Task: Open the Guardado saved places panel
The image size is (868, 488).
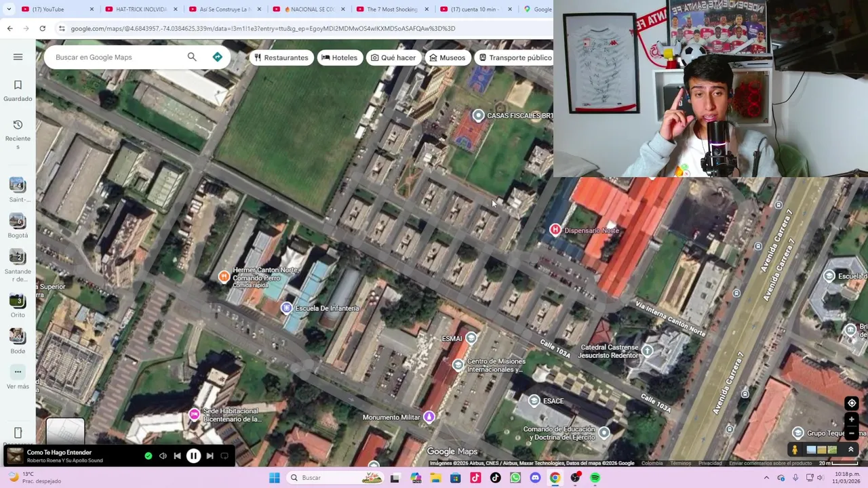Action: click(x=18, y=90)
